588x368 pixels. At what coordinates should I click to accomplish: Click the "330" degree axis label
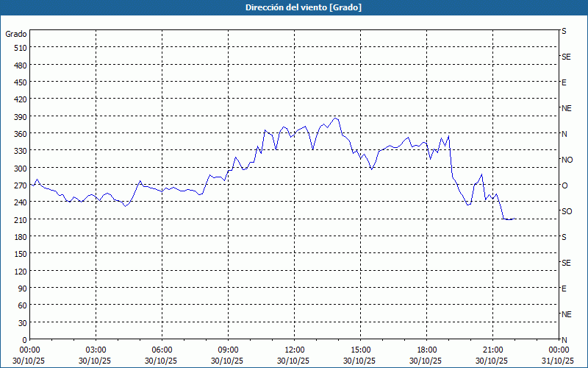21,151
